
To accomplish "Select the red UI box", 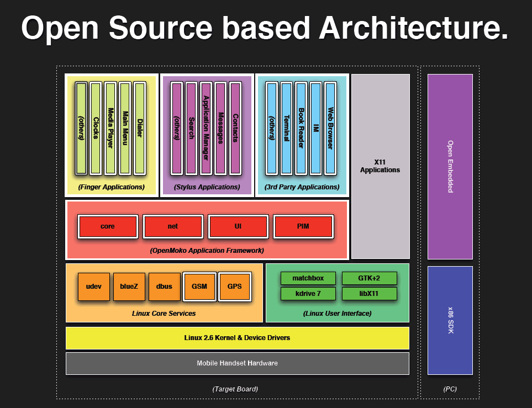I will click(238, 226).
